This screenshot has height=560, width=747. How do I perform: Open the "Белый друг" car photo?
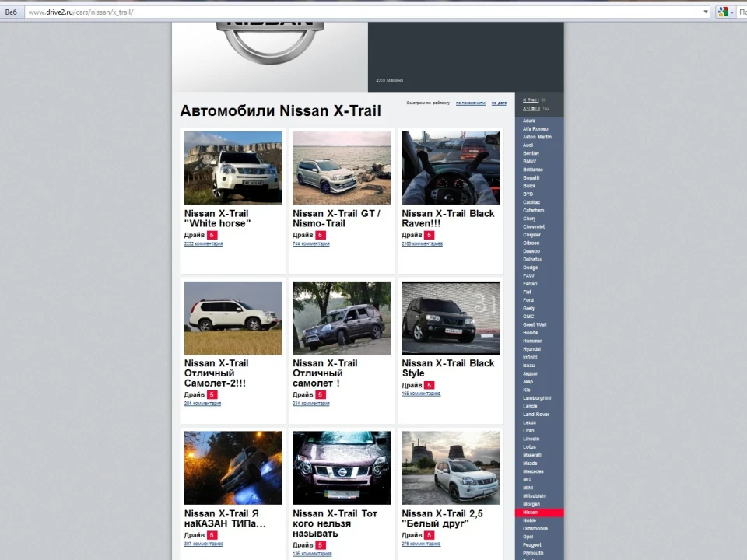click(x=451, y=467)
